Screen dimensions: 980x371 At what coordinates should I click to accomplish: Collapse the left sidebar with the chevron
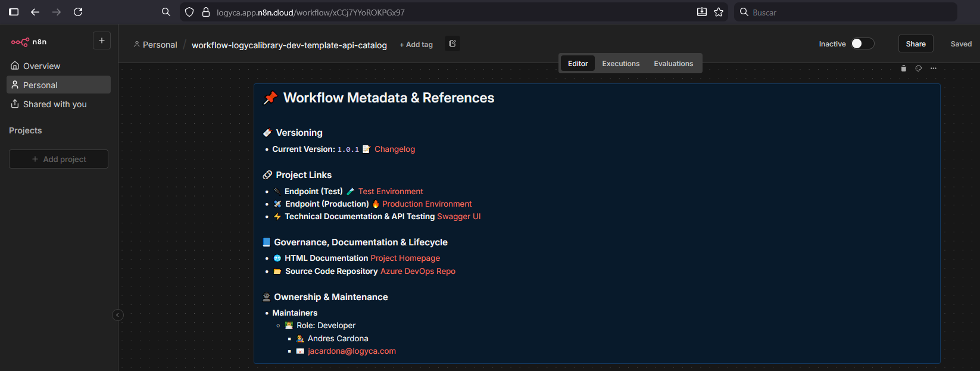coord(118,315)
